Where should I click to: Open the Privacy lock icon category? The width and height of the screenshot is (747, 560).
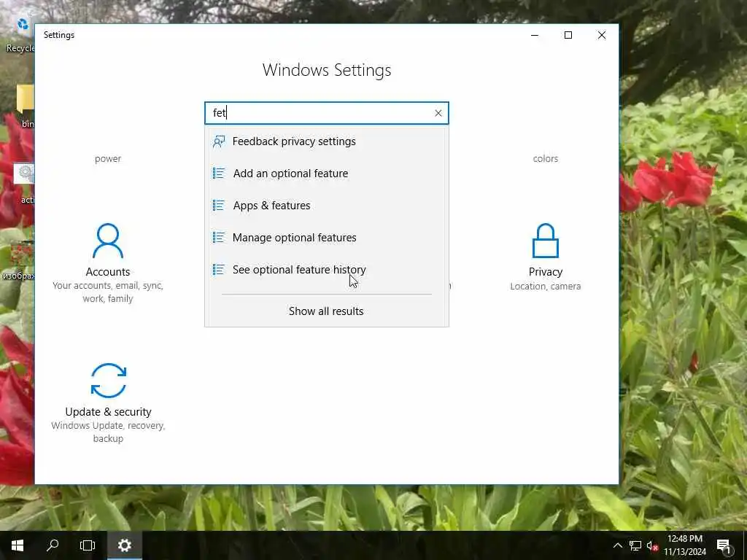(x=546, y=241)
